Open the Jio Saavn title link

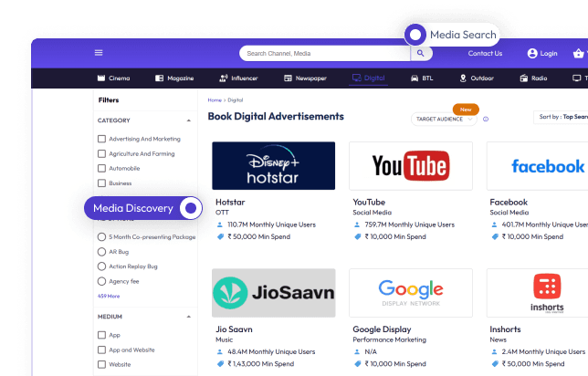(x=234, y=329)
